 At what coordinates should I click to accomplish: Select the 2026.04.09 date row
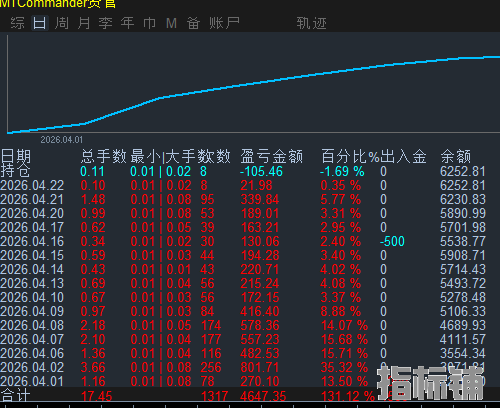pyautogui.click(x=32, y=311)
